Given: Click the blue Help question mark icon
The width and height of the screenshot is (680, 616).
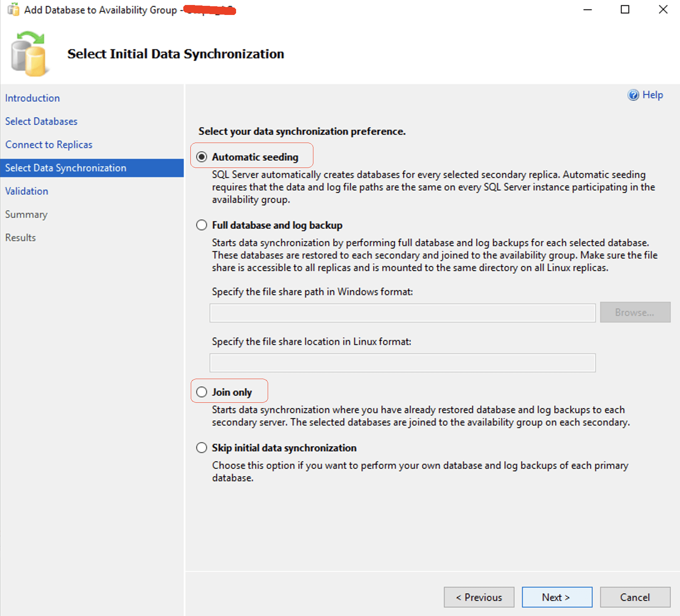Looking at the screenshot, I should click(x=633, y=95).
